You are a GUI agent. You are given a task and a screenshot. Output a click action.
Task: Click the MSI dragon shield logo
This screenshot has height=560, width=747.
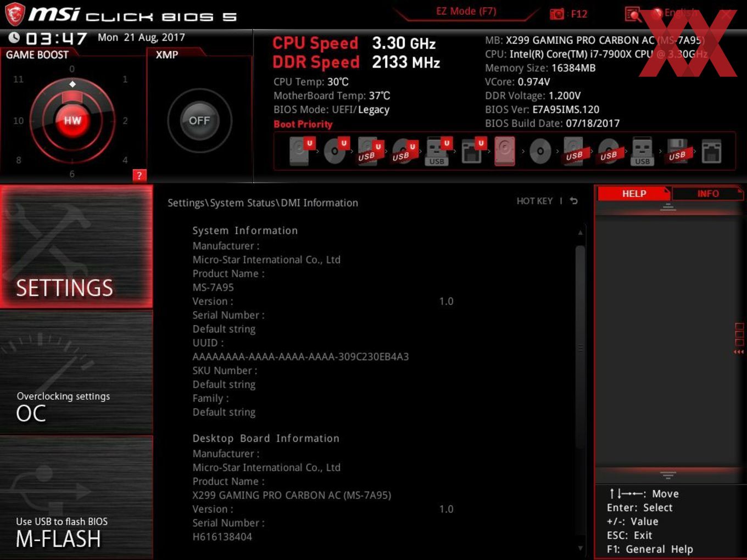(15, 14)
